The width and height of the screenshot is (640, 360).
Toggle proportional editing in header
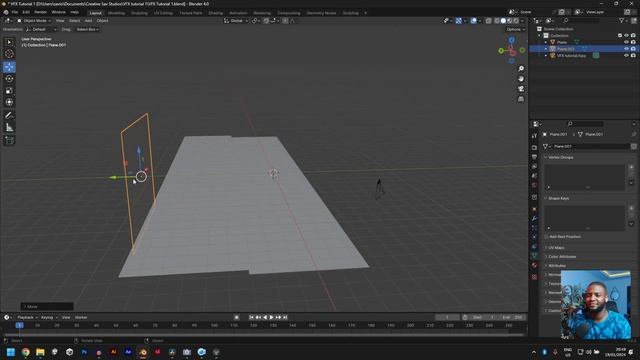pos(285,20)
